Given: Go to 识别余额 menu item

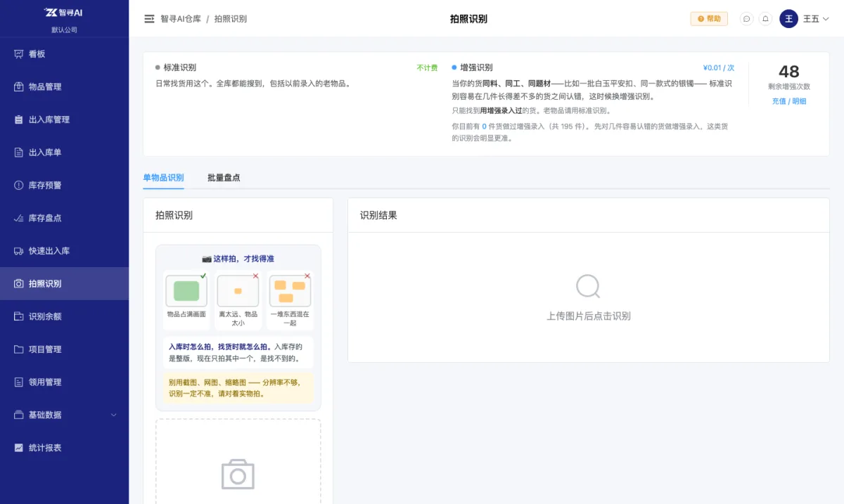Looking at the screenshot, I should tap(64, 316).
